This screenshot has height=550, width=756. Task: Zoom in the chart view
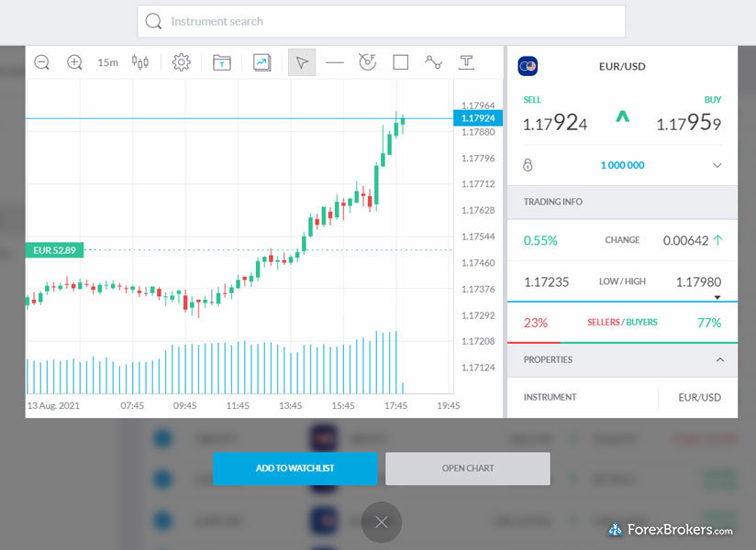75,62
